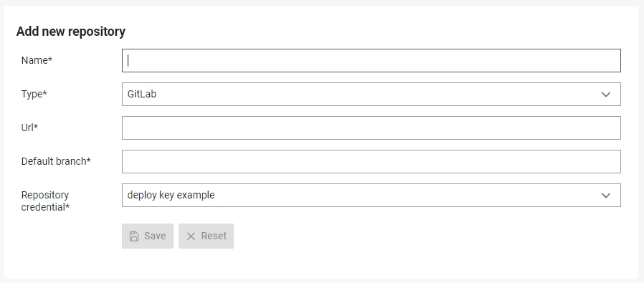Click the Url* field label

click(x=29, y=128)
